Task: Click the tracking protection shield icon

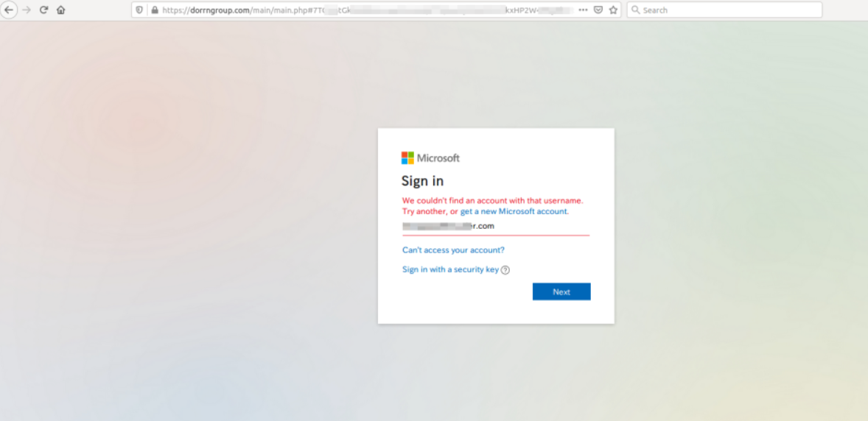Action: pos(139,10)
